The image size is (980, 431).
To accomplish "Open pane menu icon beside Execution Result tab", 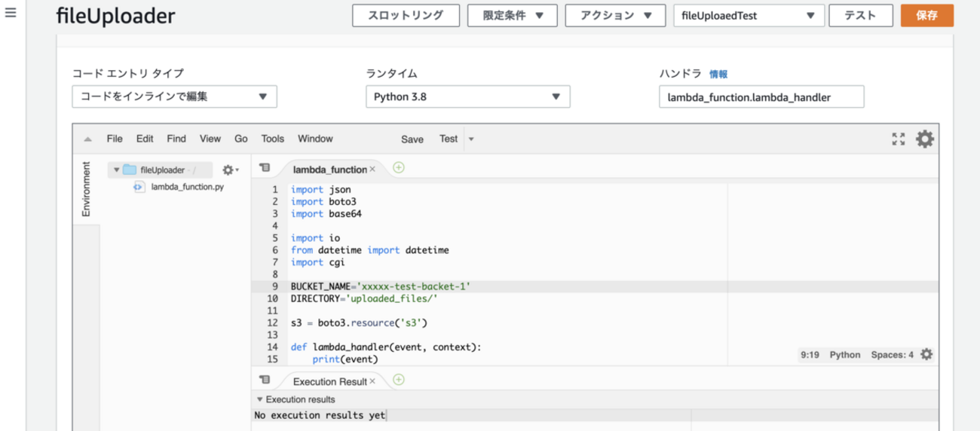I will pyautogui.click(x=265, y=380).
